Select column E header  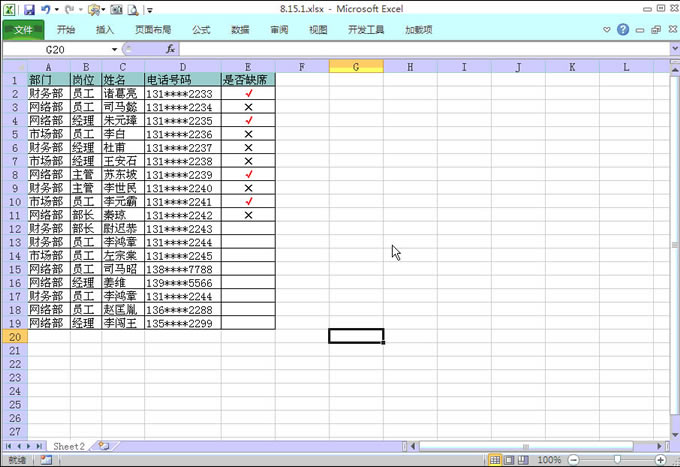(x=248, y=67)
